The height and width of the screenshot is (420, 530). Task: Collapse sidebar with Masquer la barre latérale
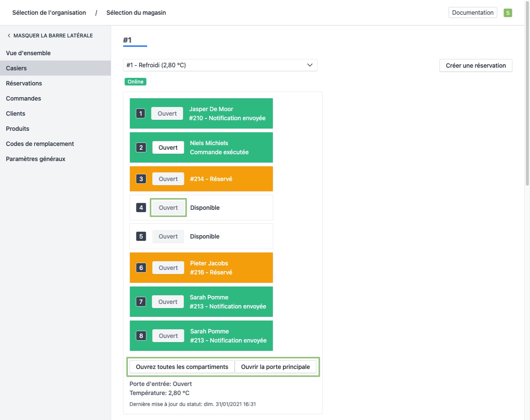tap(50, 36)
